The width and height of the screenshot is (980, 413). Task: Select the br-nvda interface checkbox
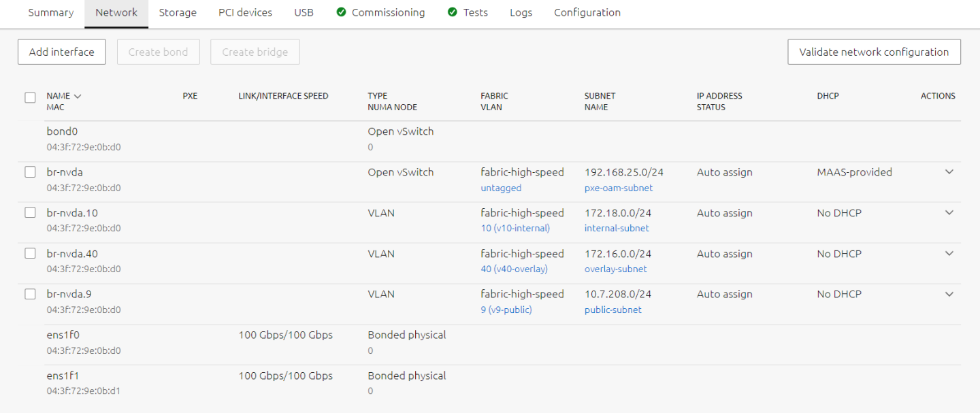pyautogui.click(x=30, y=172)
